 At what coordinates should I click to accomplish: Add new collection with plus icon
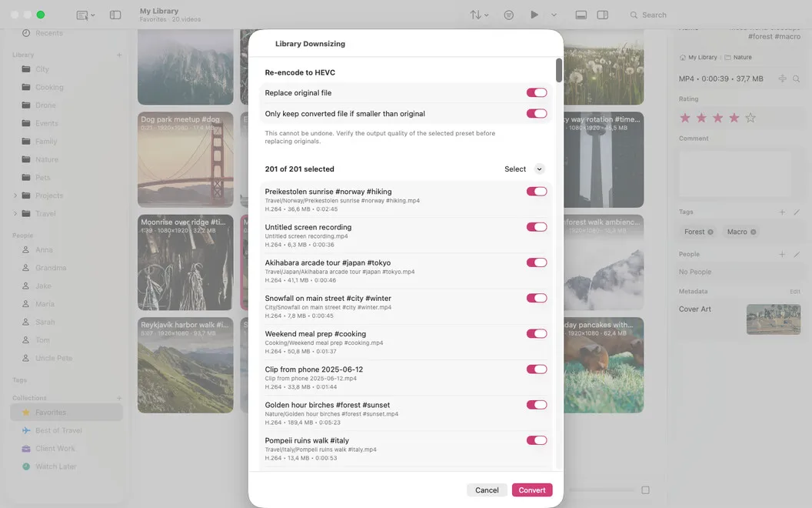(119, 398)
